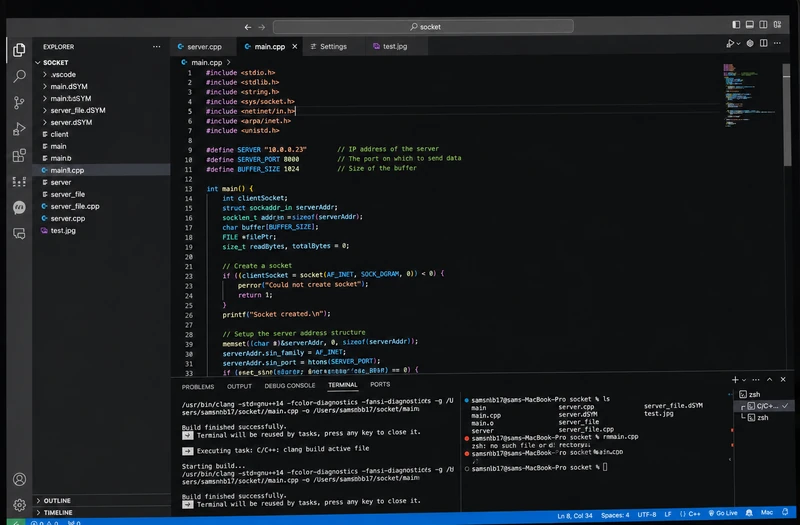
Task: Open the Explorer view in activity bar
Action: 19,49
